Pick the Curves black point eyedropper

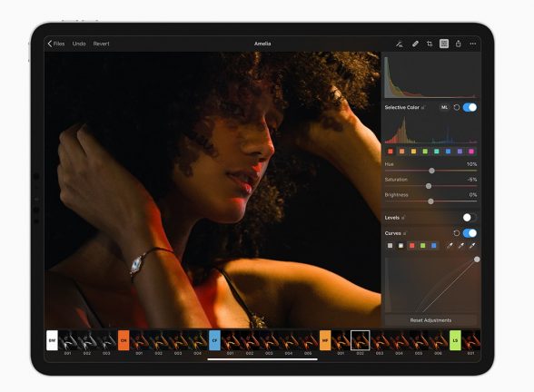click(x=450, y=246)
